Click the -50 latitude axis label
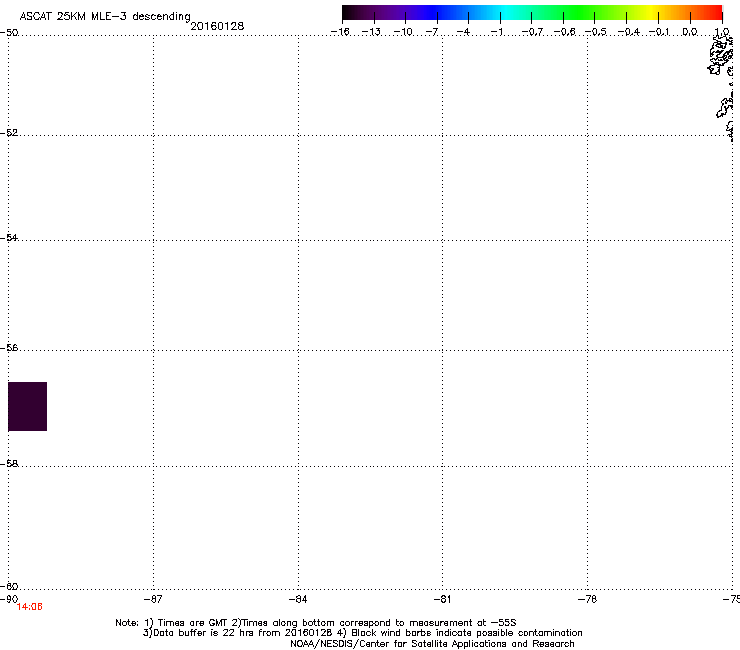This screenshot has height=650, width=740. tap(9, 33)
